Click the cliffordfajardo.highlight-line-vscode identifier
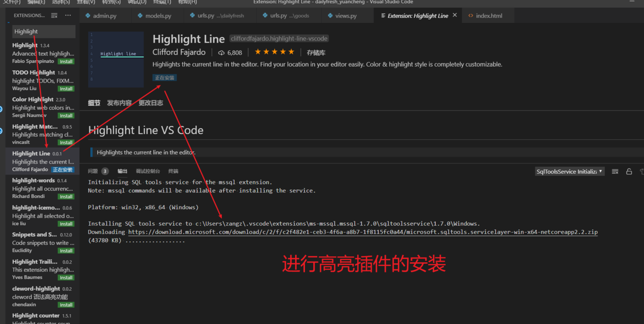Image resolution: width=644 pixels, height=324 pixels. [x=279, y=38]
